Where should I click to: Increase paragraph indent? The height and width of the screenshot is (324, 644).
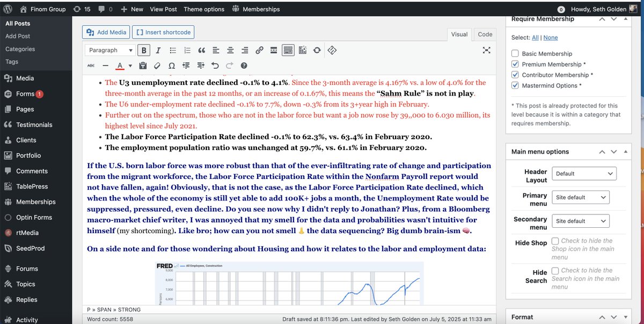click(201, 66)
